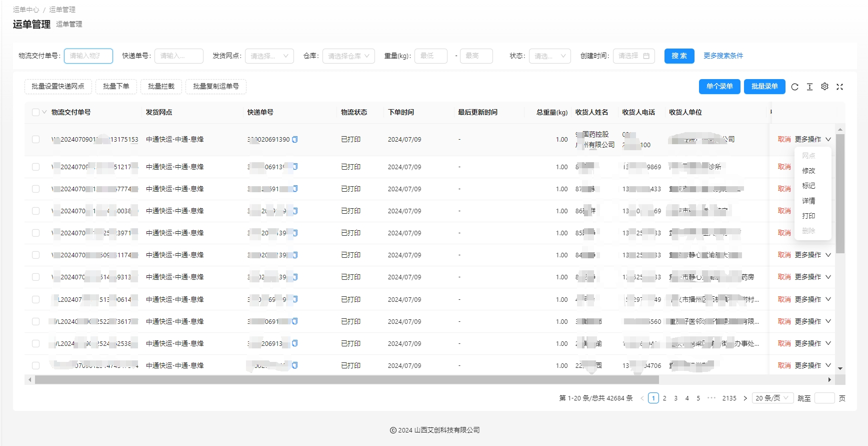This screenshot has width=868, height=446.
Task: Check the row ending 13175153
Action: [x=35, y=139]
